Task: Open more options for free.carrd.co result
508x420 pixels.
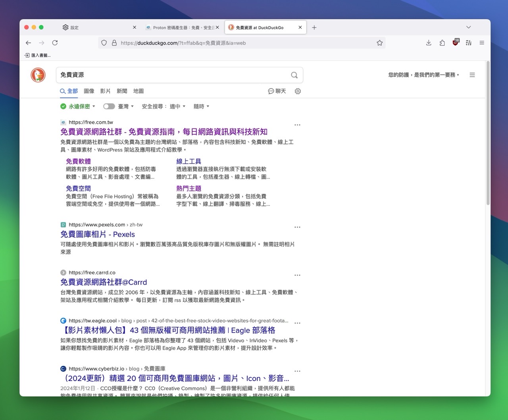Action: 297,276
